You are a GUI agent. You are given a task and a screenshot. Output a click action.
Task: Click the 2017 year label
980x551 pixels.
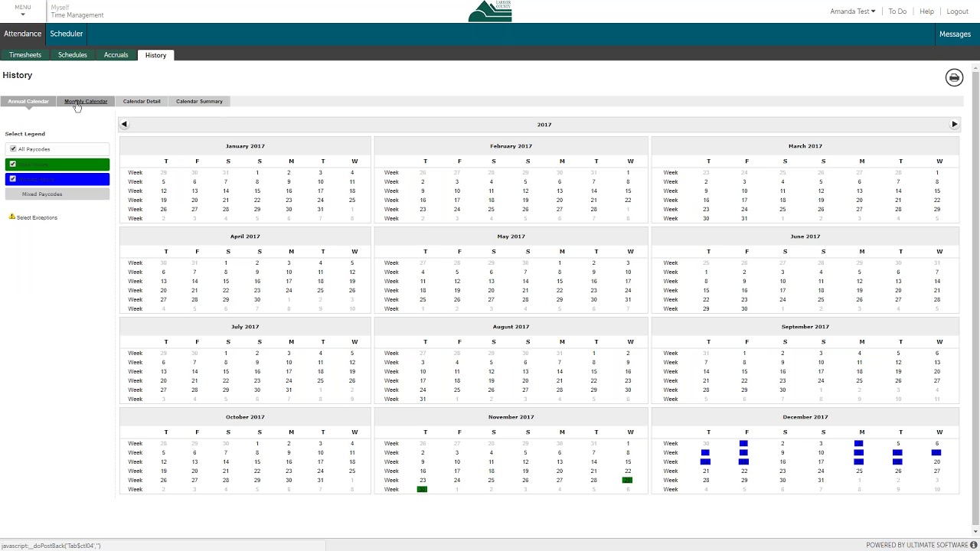(x=544, y=125)
